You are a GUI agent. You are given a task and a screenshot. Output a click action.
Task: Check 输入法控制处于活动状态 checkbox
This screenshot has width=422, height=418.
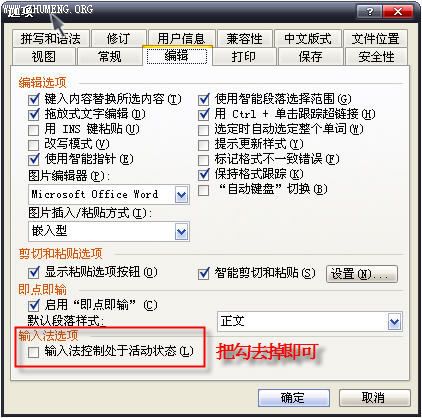(34, 352)
